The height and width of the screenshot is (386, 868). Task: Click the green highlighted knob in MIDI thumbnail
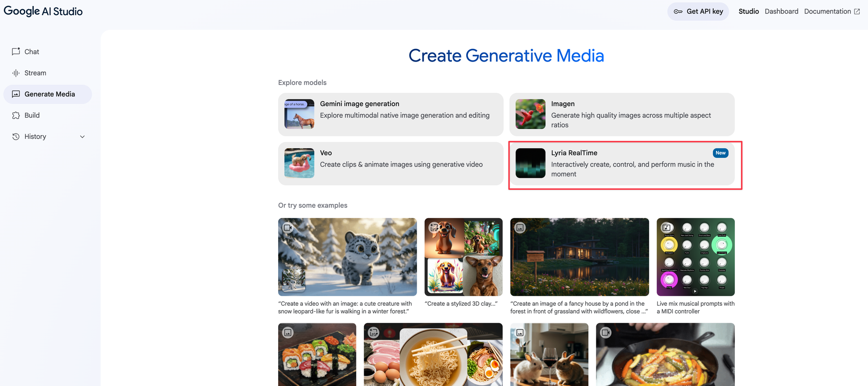tap(722, 245)
